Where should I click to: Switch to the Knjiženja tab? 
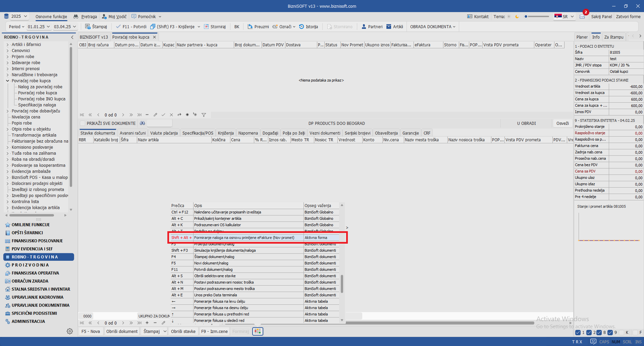click(226, 133)
